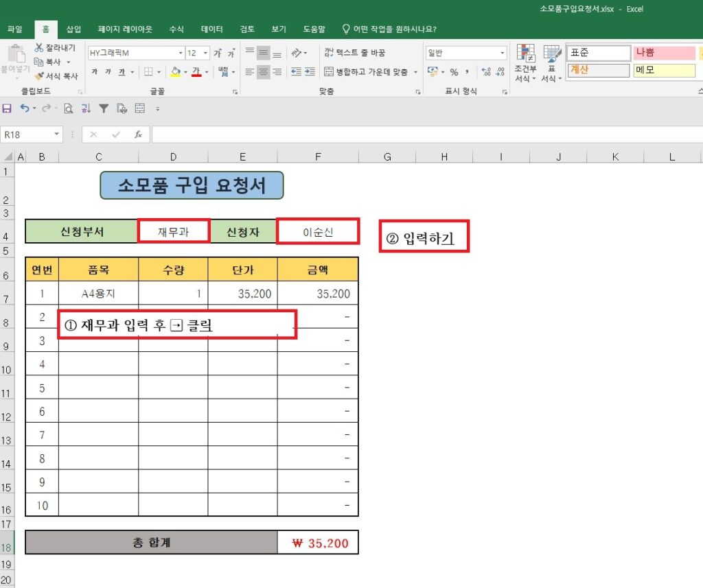Decrease indent in alignment group
703x588 pixels.
(x=296, y=72)
